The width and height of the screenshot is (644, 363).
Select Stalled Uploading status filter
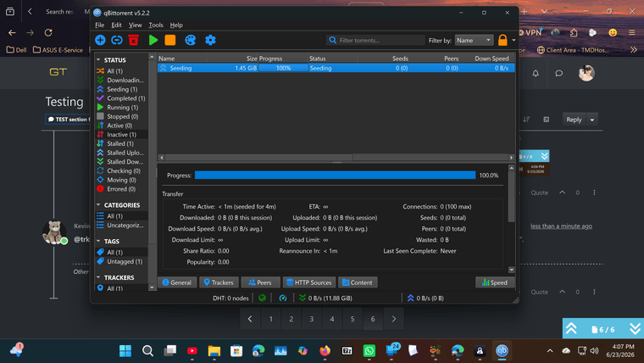(121, 153)
